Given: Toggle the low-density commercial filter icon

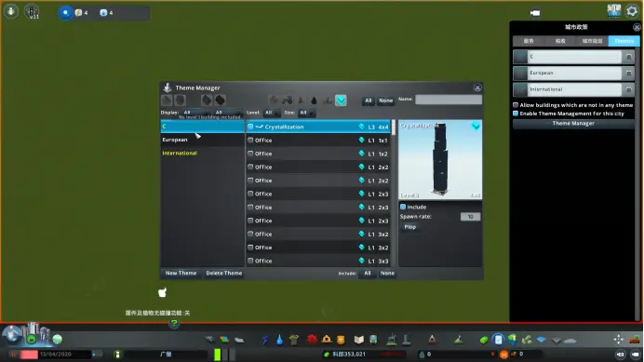Looking at the screenshot, I should pos(207,101).
